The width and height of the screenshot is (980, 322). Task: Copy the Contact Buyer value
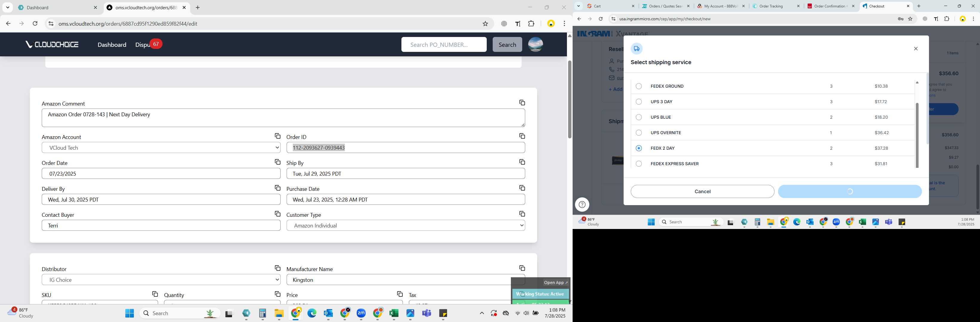coord(277,214)
